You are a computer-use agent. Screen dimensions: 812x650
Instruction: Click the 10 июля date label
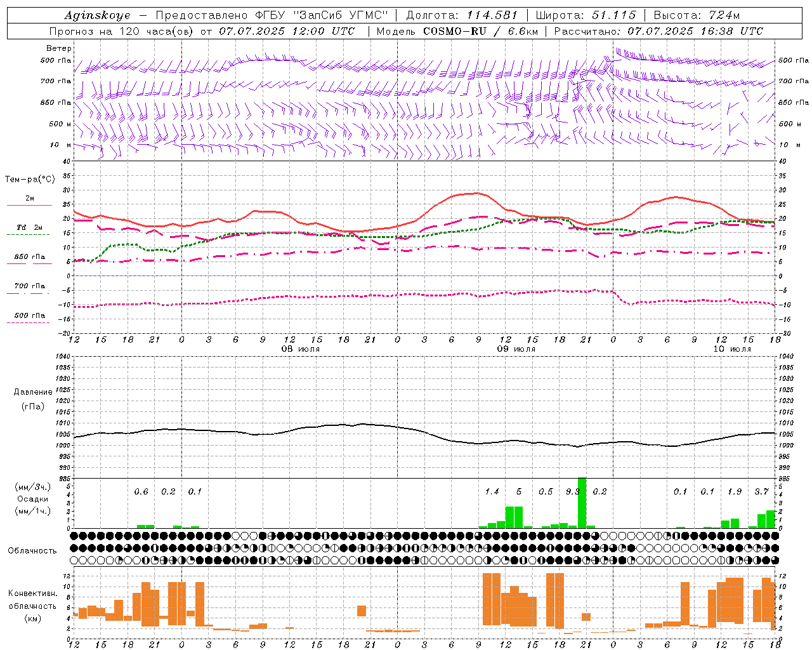point(732,349)
